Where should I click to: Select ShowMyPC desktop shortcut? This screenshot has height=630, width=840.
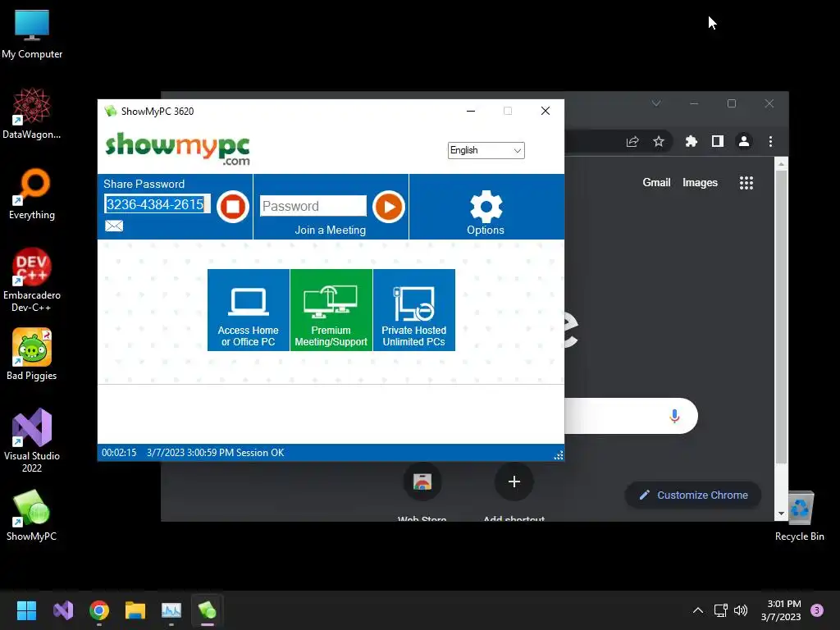click(32, 515)
